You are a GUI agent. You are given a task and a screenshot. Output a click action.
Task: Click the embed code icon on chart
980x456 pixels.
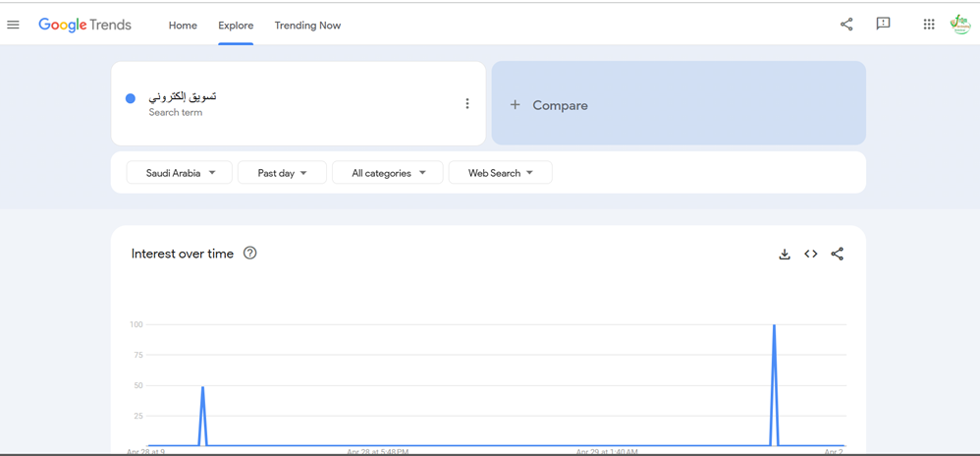811,255
